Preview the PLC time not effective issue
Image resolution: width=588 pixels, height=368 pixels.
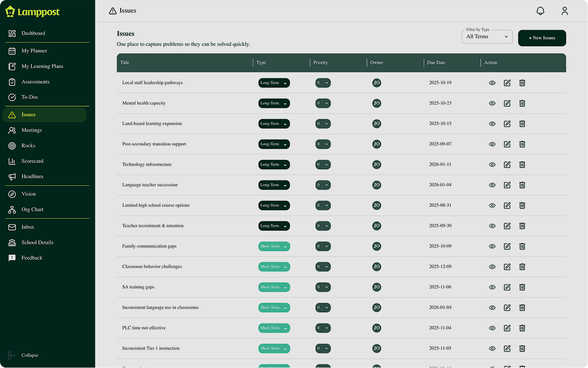tap(492, 328)
